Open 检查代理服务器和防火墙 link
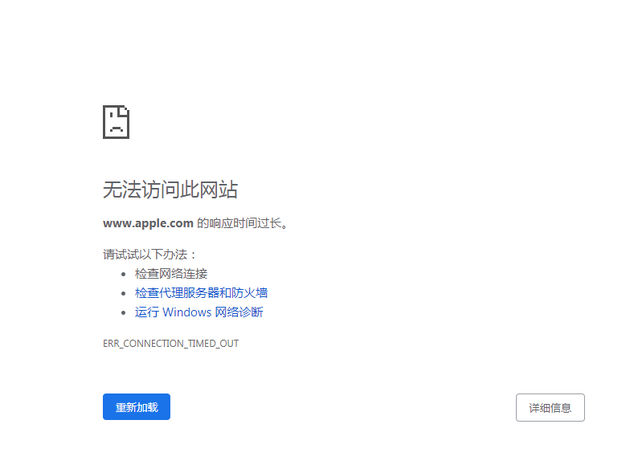The width and height of the screenshot is (630, 473). [x=201, y=293]
